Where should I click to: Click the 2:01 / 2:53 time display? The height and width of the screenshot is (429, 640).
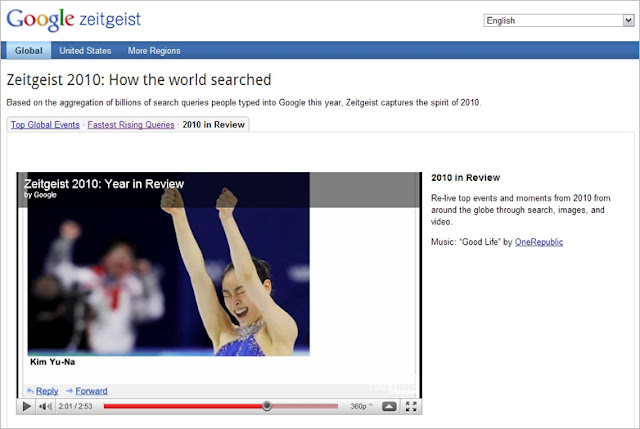coord(76,407)
